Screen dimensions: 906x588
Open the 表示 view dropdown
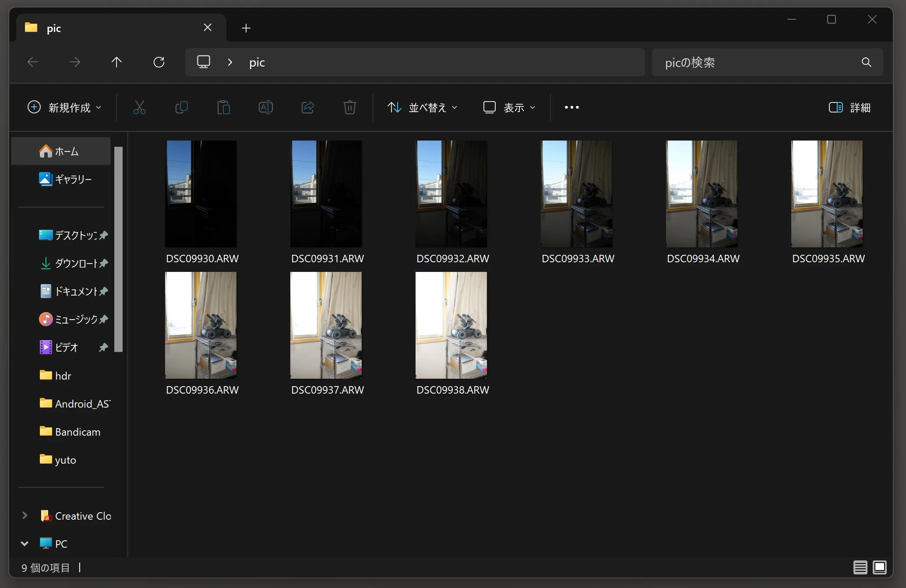509,107
